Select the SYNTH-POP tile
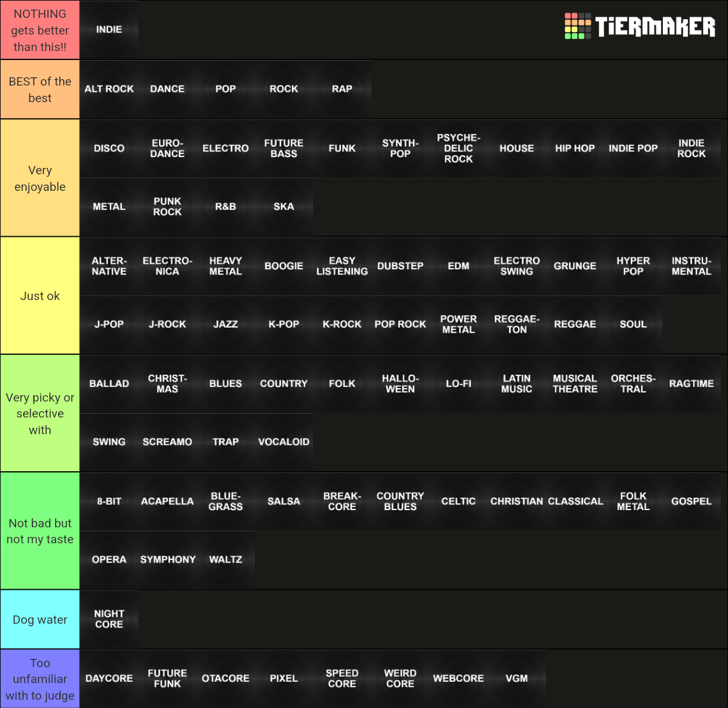 tap(400, 148)
